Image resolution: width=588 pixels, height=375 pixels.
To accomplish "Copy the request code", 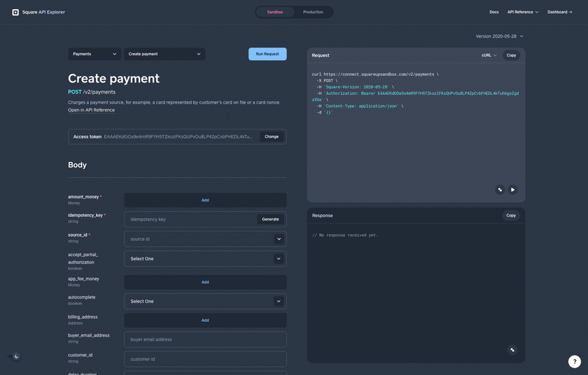I will (x=511, y=55).
